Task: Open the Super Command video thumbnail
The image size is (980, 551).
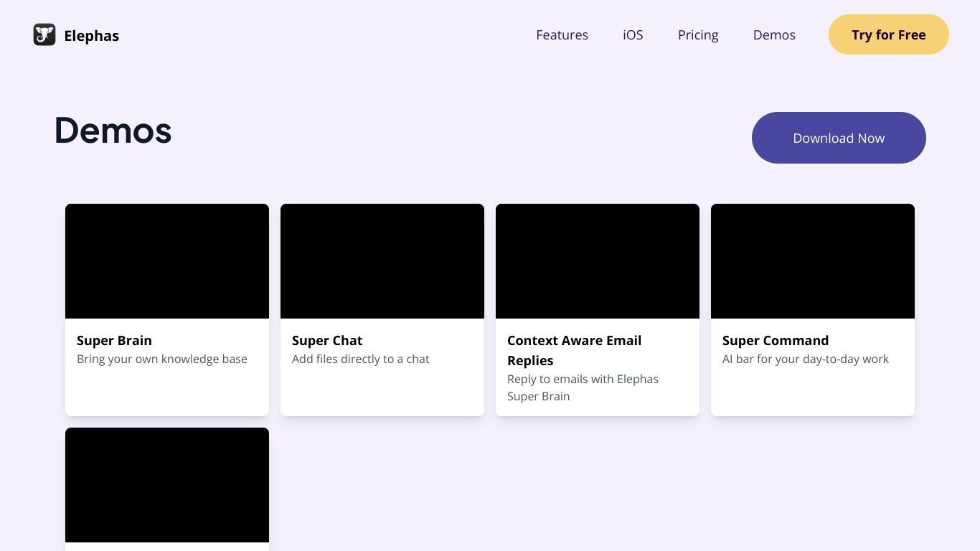Action: tap(813, 261)
